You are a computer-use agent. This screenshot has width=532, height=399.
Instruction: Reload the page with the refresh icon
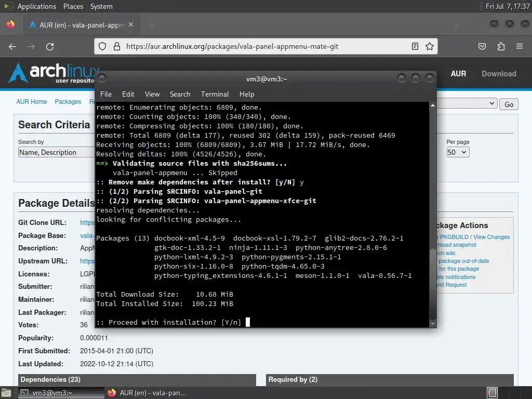[x=50, y=46]
